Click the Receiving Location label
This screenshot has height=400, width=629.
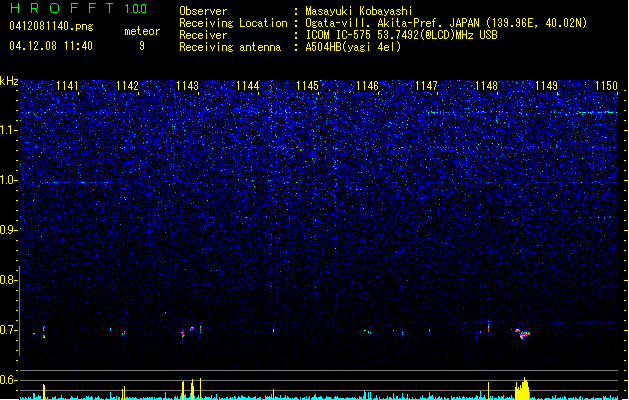pyautogui.click(x=233, y=23)
